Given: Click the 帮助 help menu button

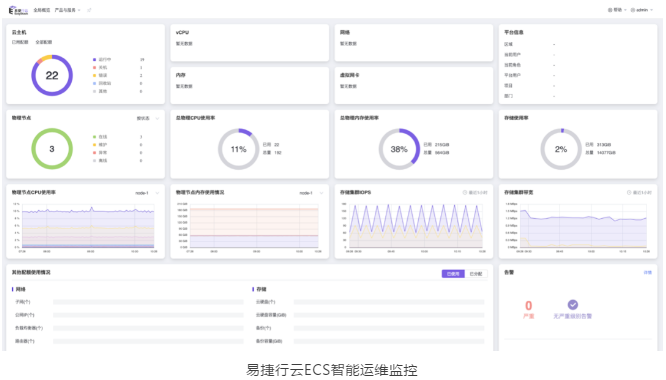Looking at the screenshot, I should click(x=617, y=10).
